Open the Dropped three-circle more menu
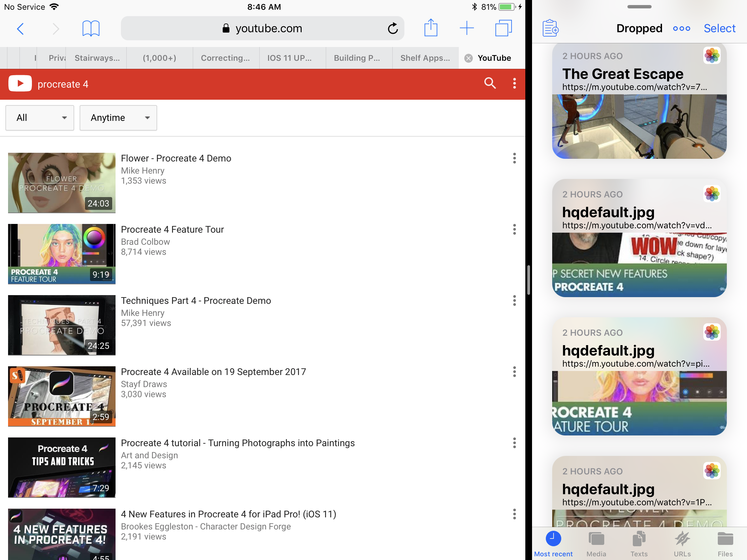747x560 pixels. 682,29
